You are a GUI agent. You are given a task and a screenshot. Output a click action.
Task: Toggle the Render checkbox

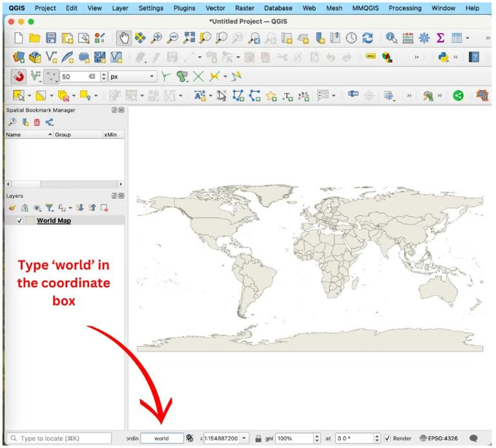(x=387, y=438)
